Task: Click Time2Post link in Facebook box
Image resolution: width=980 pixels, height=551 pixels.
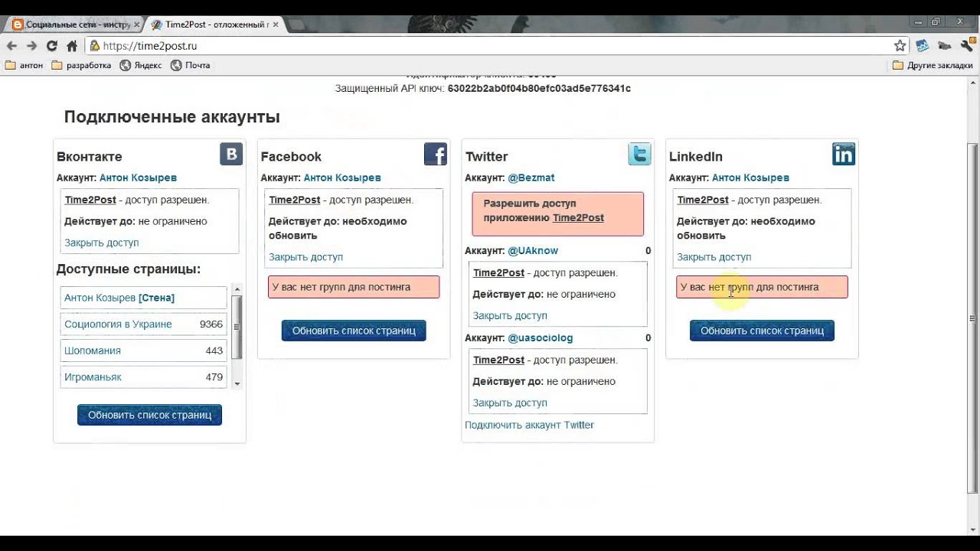Action: [x=295, y=200]
